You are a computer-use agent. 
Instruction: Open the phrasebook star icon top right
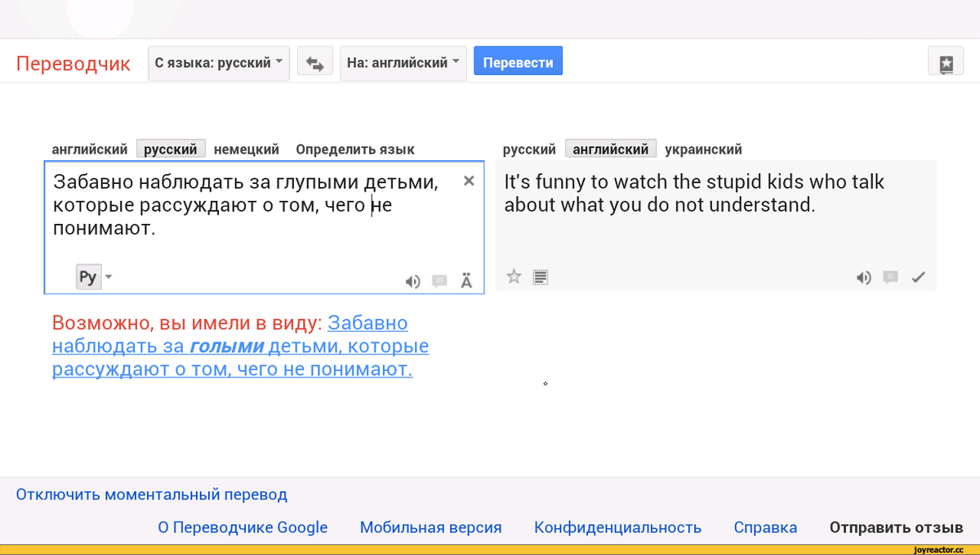(x=946, y=63)
